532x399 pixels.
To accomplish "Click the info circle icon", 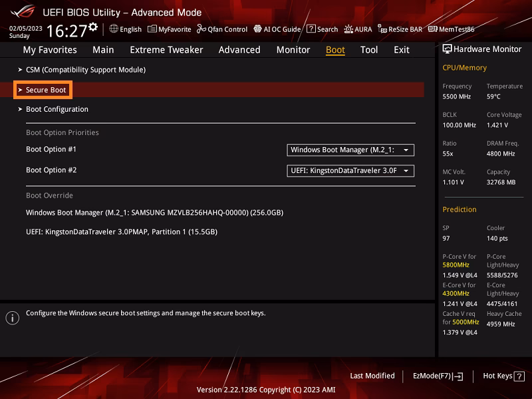I will pos(13,318).
